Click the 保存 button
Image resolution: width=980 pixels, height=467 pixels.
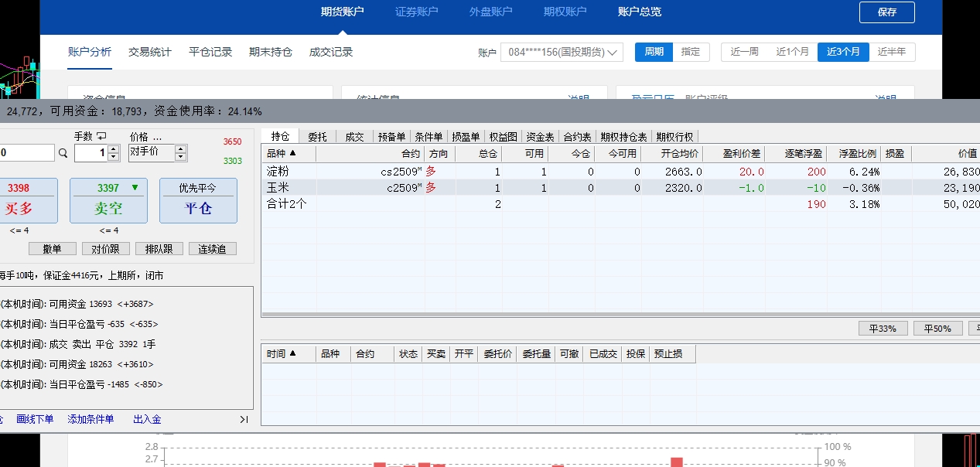pyautogui.click(x=886, y=12)
